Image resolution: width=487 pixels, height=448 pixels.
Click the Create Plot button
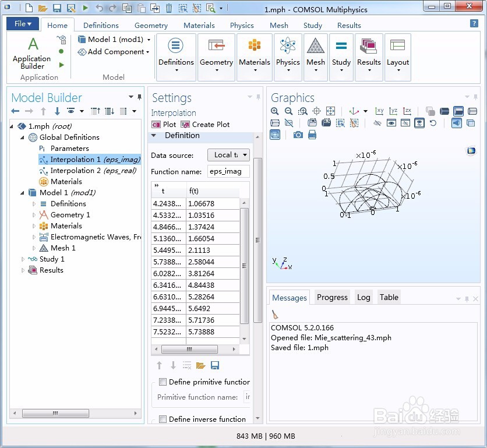point(205,125)
